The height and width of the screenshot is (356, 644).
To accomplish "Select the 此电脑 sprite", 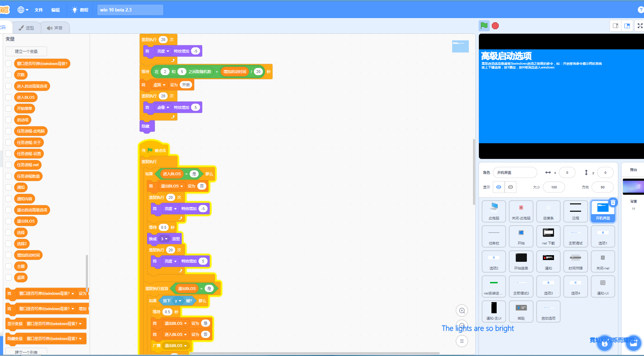I will coord(494,211).
